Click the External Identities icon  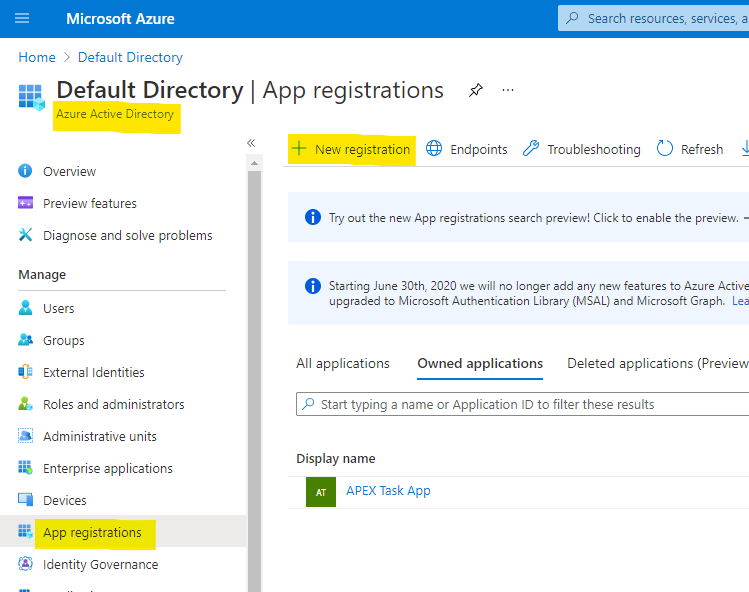click(26, 372)
